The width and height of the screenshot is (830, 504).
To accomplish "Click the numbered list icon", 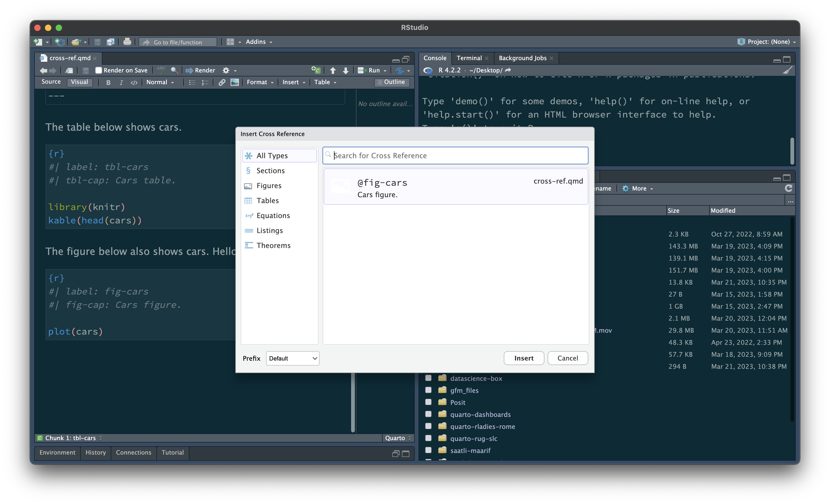I will (205, 83).
